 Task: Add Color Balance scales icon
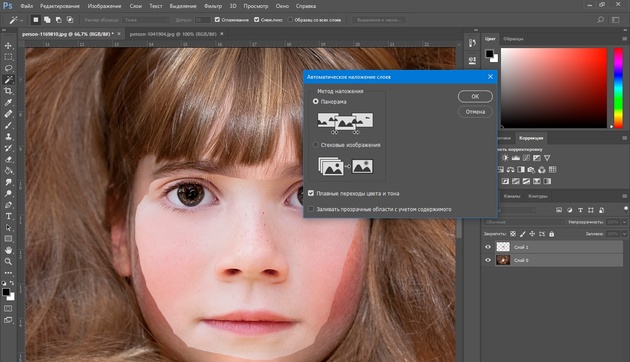tap(510, 170)
